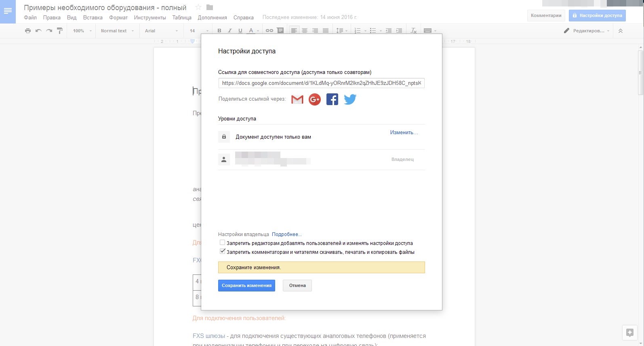Center align text

point(305,31)
